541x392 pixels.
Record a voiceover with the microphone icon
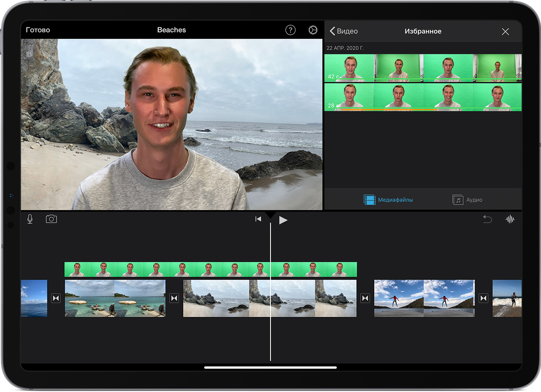click(30, 219)
